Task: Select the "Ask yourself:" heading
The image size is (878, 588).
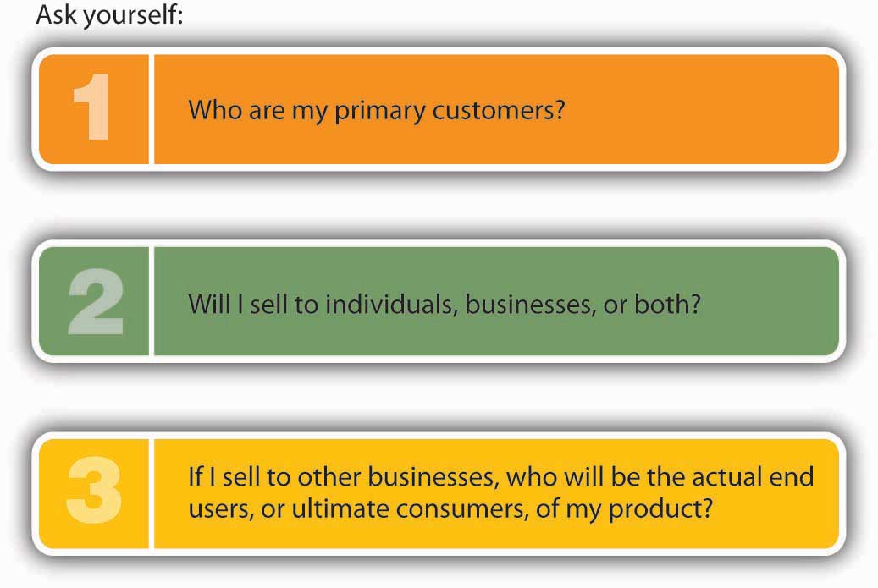Action: [110, 15]
